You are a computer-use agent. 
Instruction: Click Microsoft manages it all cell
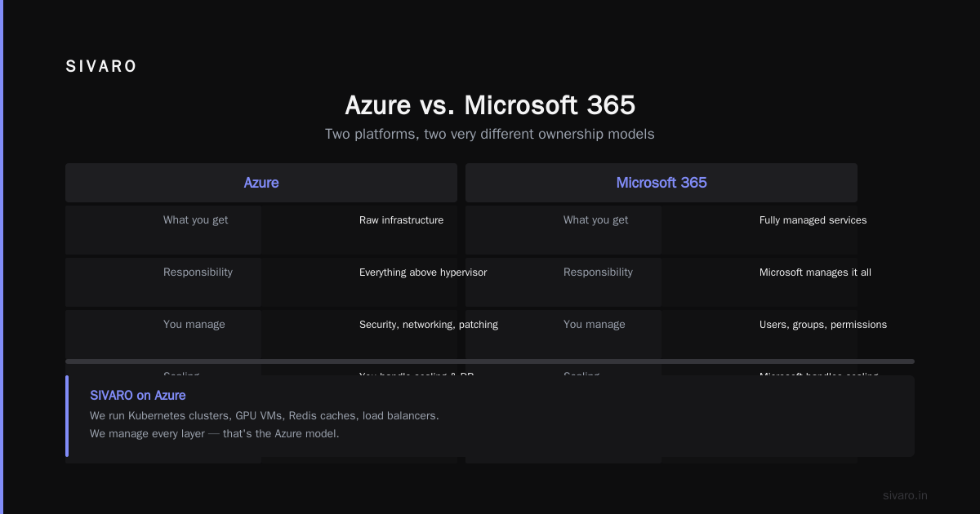(x=815, y=273)
